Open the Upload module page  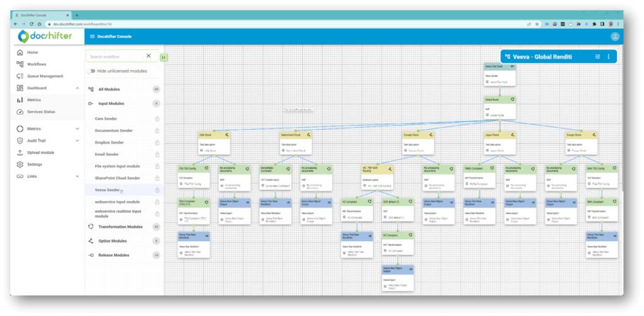40,152
